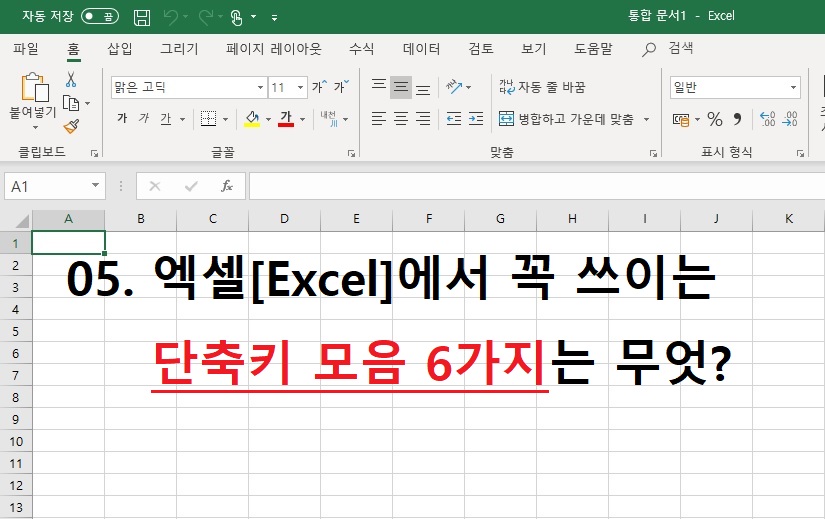Open the font name 맑은 고딕 dropdown
The width and height of the screenshot is (825, 519).
(260, 87)
